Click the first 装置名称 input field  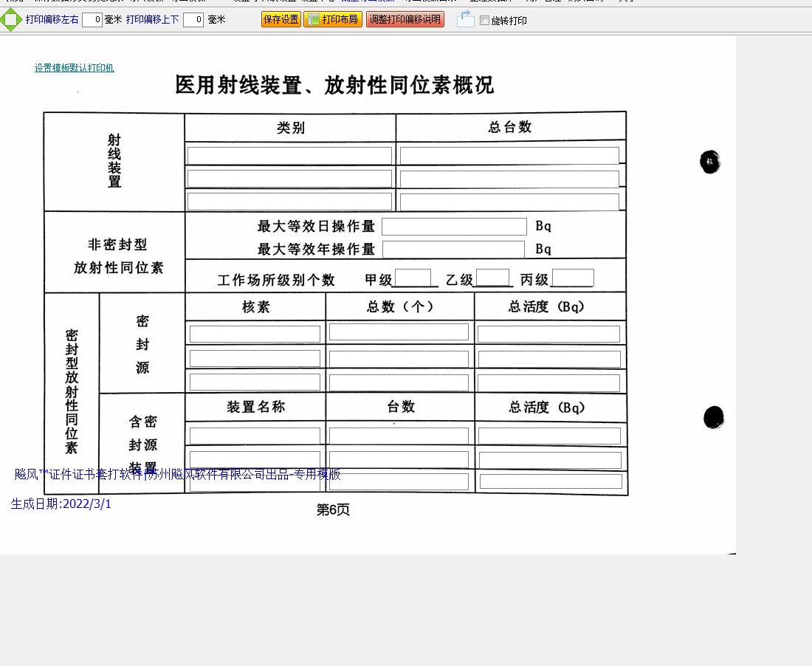[255, 436]
